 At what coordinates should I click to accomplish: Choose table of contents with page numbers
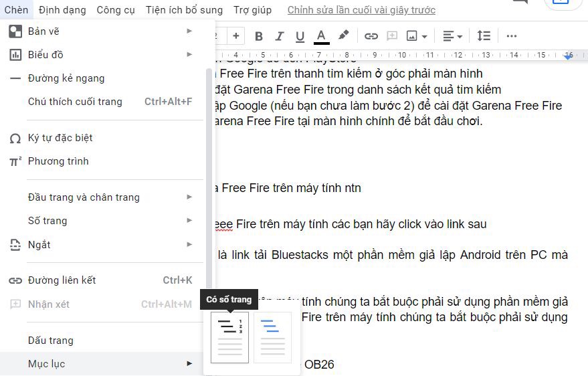229,337
